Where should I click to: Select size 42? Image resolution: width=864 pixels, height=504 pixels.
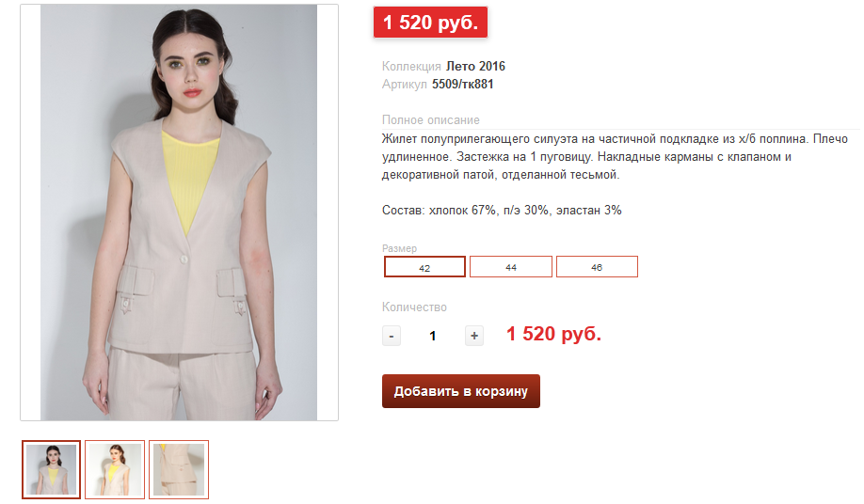click(424, 267)
